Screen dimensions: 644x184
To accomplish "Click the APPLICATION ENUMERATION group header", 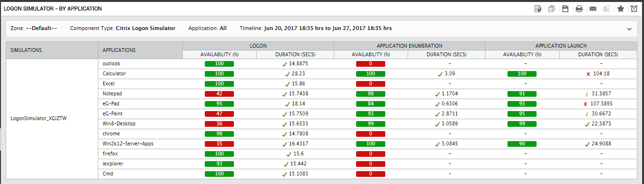I will click(x=410, y=45).
